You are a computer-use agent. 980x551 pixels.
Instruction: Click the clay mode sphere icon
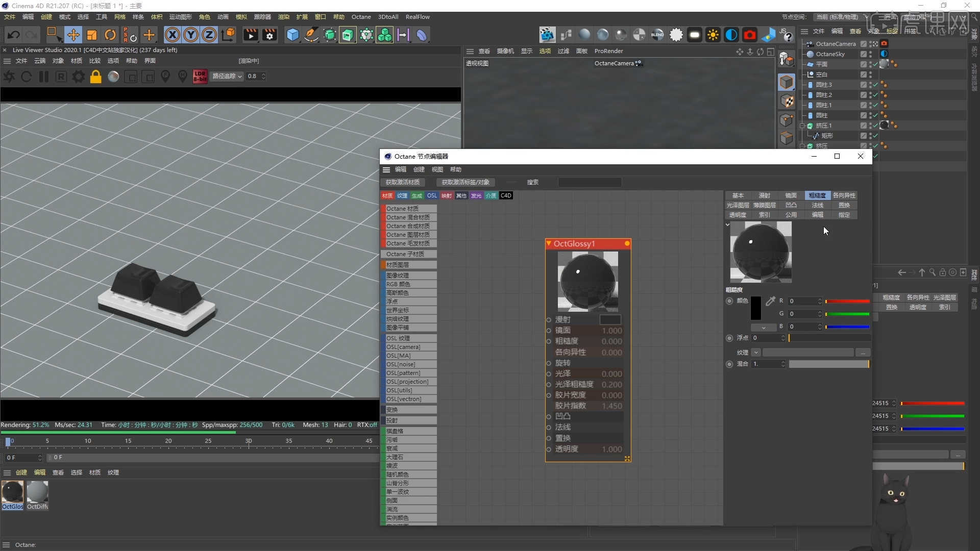pos(113,77)
